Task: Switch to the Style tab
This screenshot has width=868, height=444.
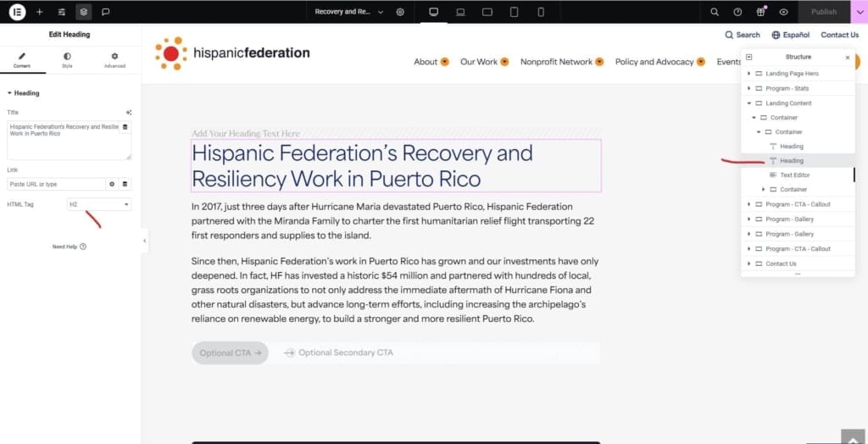Action: click(x=67, y=60)
